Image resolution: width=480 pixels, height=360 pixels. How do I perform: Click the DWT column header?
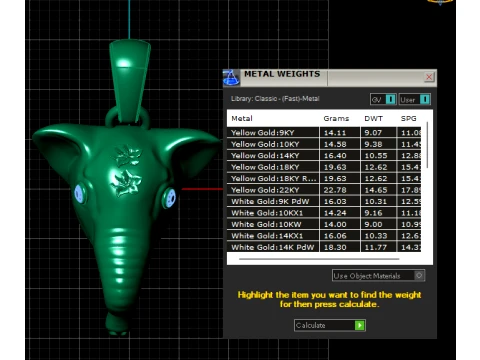pyautogui.click(x=373, y=118)
